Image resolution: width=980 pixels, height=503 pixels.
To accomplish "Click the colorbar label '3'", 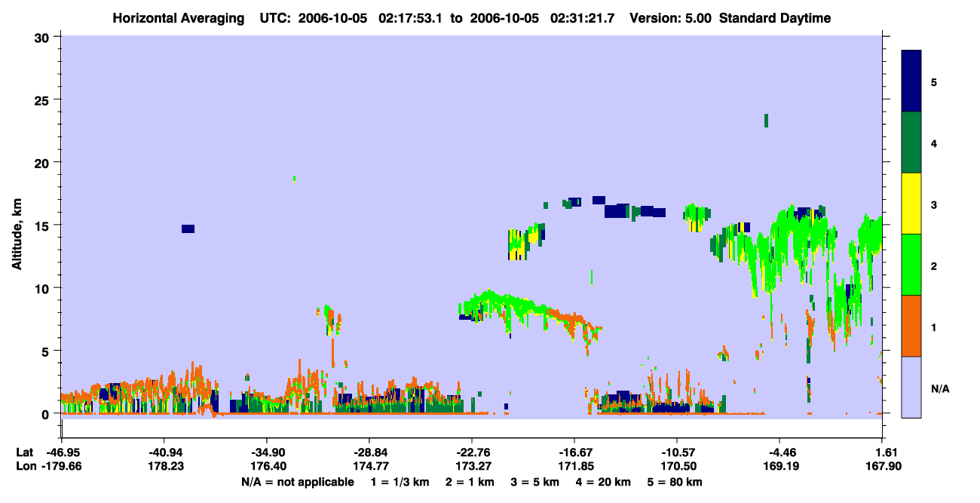I will click(x=934, y=204).
